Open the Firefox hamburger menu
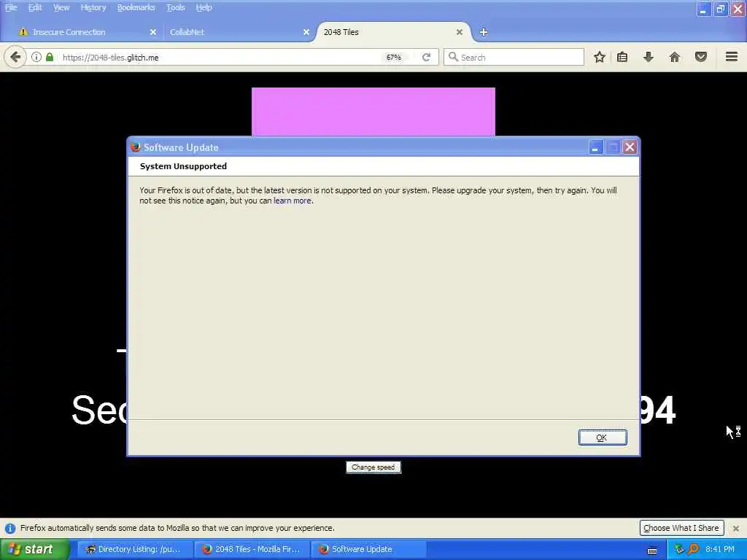Viewport: 747px width, 560px height. pyautogui.click(x=732, y=57)
